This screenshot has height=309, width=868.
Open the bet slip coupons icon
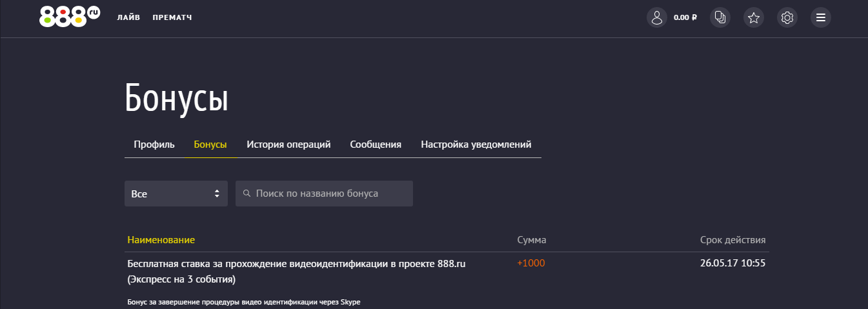click(720, 17)
